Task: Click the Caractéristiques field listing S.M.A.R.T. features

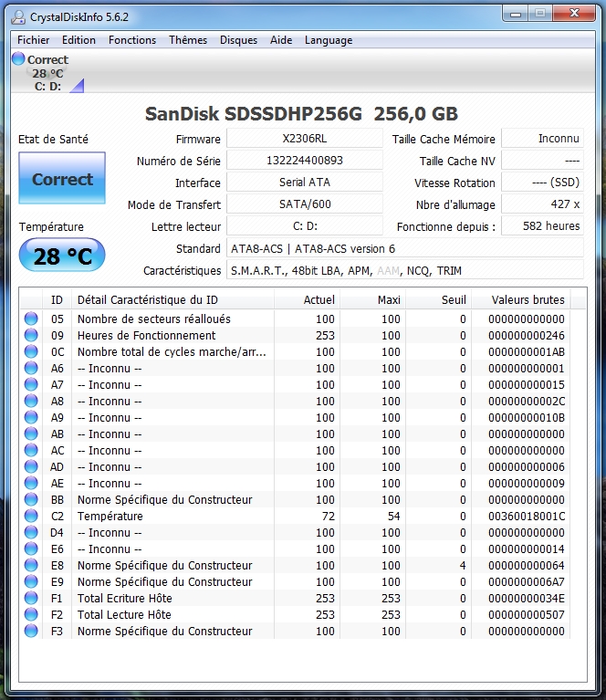Action: [x=405, y=270]
